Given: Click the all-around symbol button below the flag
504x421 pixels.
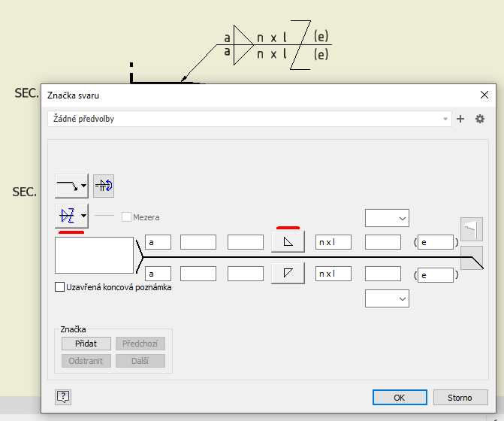Looking at the screenshot, I should coord(471,256).
